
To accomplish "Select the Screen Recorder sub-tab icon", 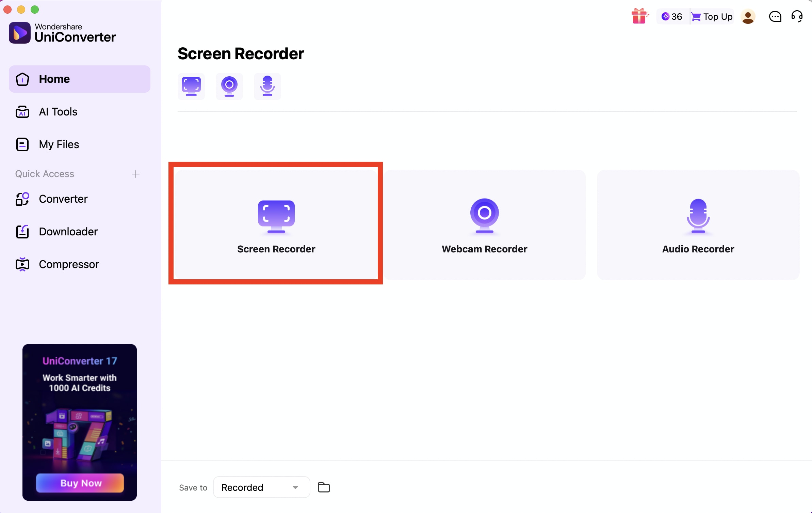I will tap(191, 86).
